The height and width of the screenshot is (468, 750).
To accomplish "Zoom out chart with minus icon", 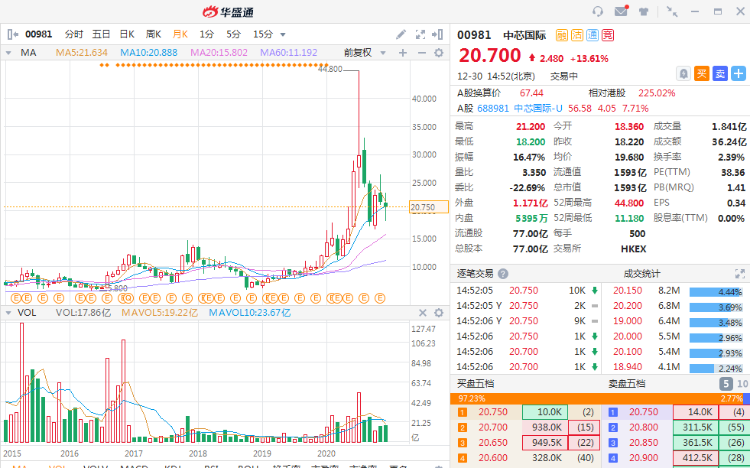I will point(421,53).
